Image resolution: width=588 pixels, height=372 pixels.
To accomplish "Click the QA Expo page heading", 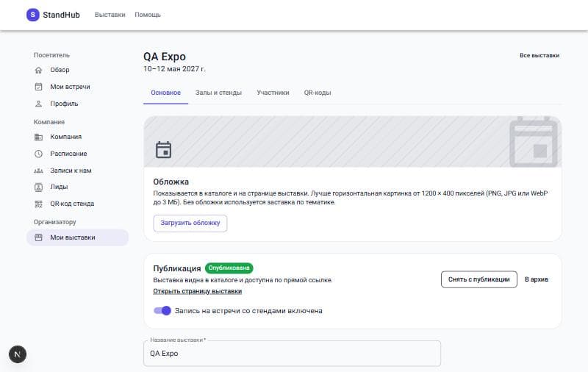I will [x=165, y=57].
